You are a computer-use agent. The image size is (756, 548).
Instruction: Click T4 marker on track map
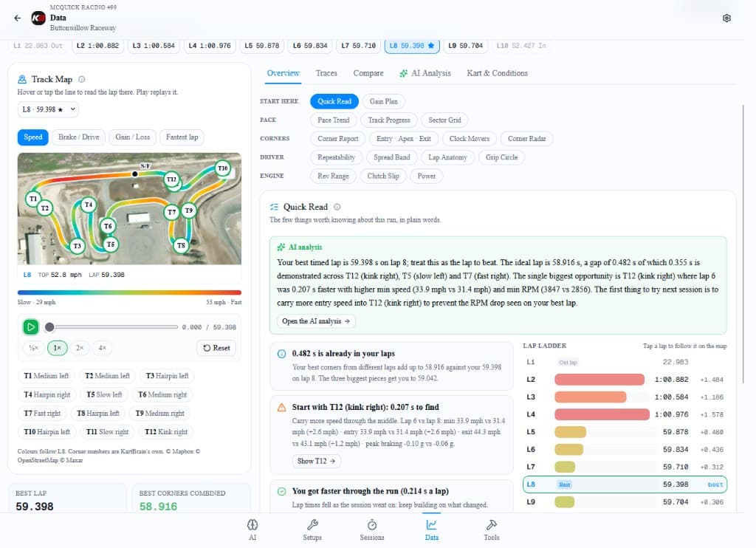pyautogui.click(x=89, y=205)
